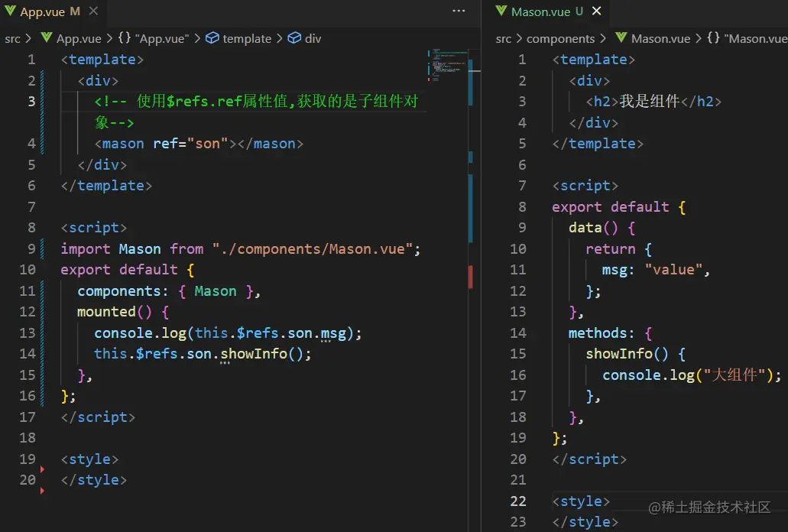Expand the chevron after 'template' breadcrumb
Image resolution: width=788 pixels, height=532 pixels.
coord(279,39)
